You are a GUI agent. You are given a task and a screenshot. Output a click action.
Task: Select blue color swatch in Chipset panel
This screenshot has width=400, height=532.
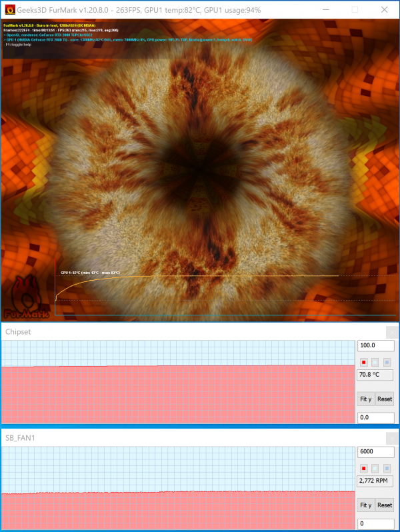click(x=387, y=363)
